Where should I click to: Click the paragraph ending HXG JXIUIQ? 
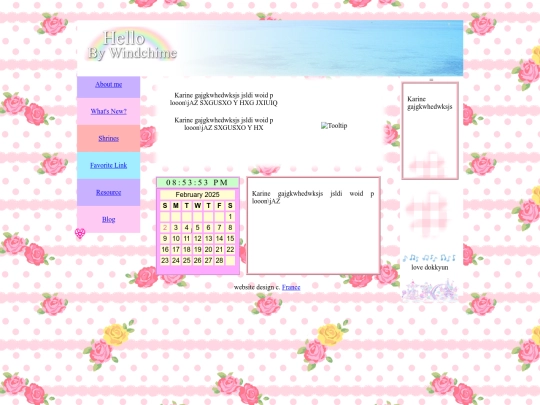(x=224, y=99)
